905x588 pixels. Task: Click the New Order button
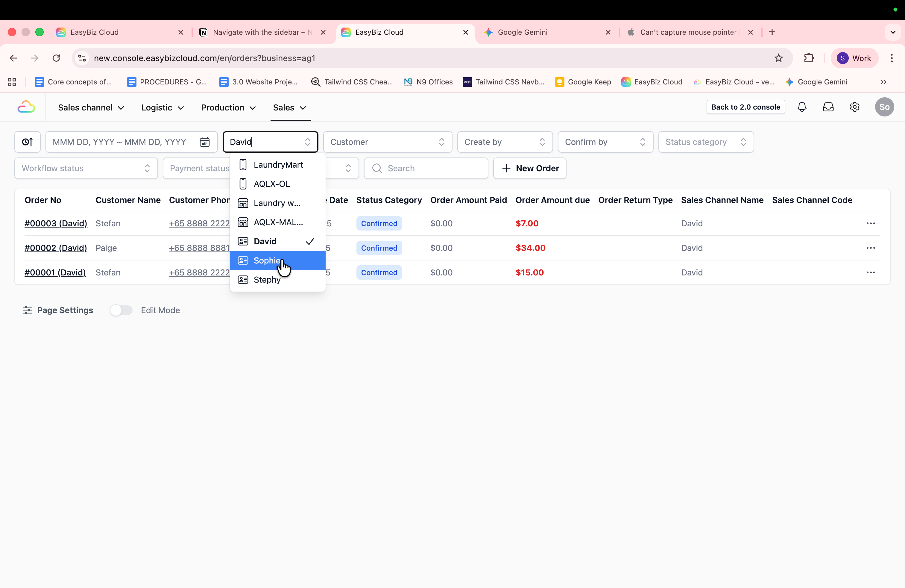(x=530, y=169)
